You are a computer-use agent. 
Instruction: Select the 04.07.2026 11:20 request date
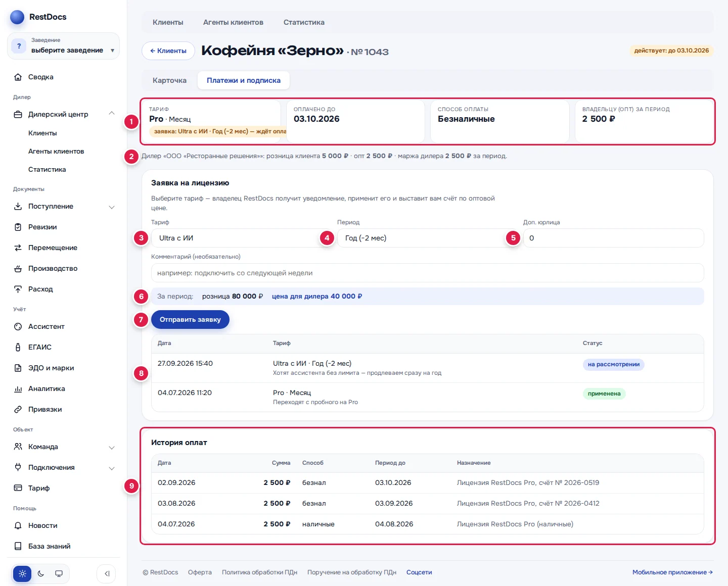point(185,393)
